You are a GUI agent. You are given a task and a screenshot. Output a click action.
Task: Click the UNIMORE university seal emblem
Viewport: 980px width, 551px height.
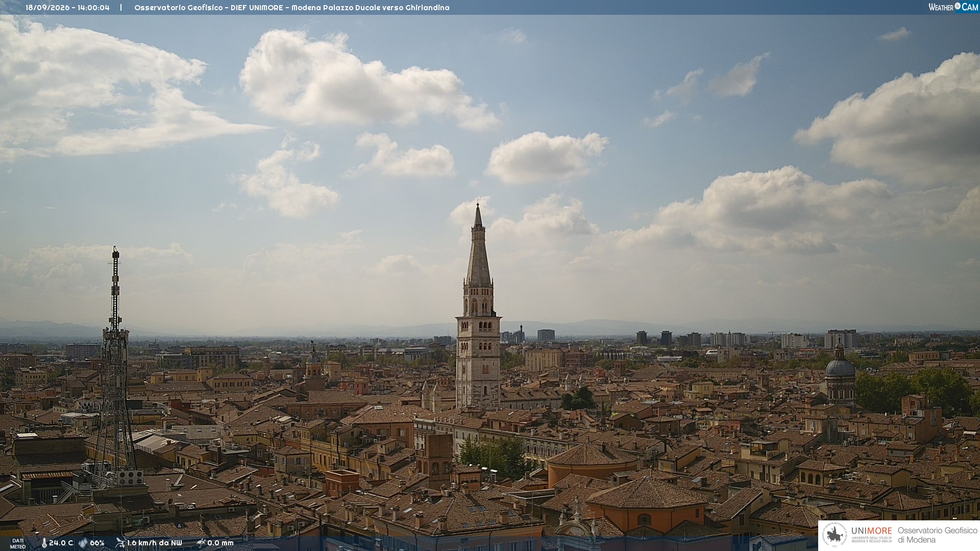[x=835, y=535]
